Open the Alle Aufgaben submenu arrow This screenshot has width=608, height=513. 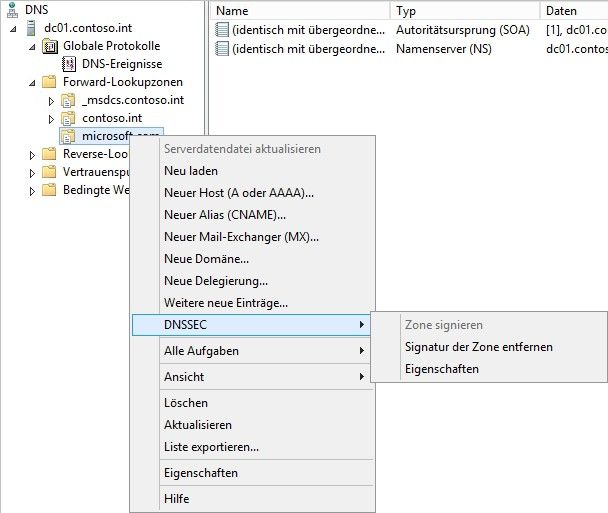tap(361, 351)
